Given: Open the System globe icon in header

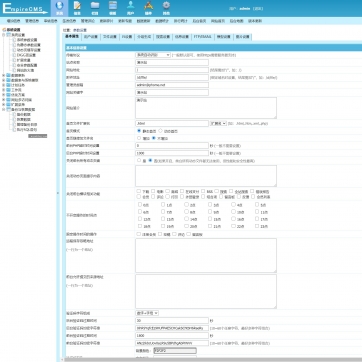Looking at the screenshot, I should click(59, 7).
